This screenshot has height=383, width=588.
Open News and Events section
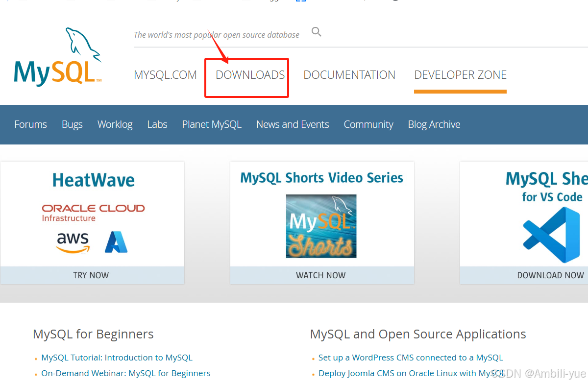point(293,124)
